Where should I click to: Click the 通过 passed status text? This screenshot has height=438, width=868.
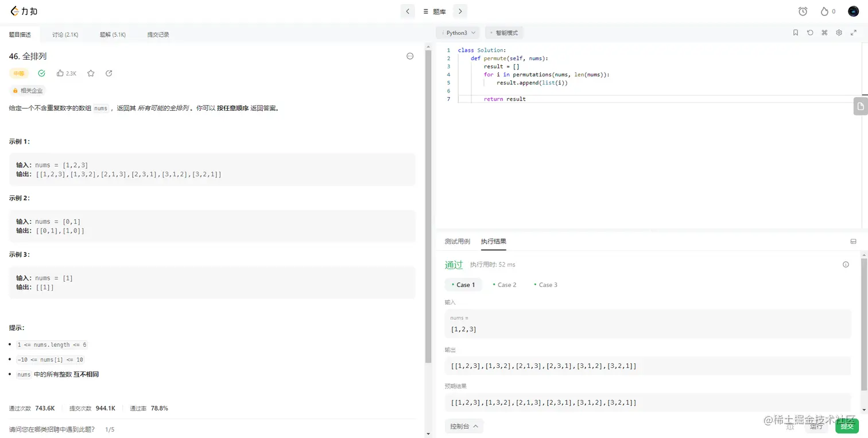454,265
